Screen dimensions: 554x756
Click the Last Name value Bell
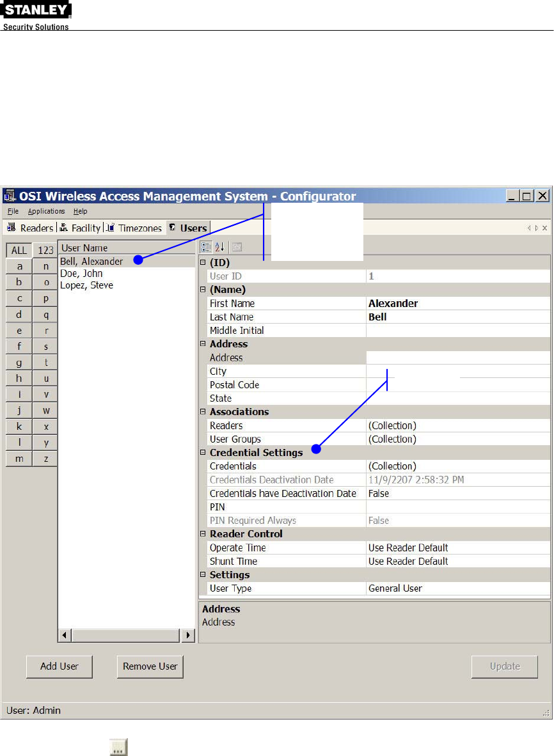[x=457, y=317]
